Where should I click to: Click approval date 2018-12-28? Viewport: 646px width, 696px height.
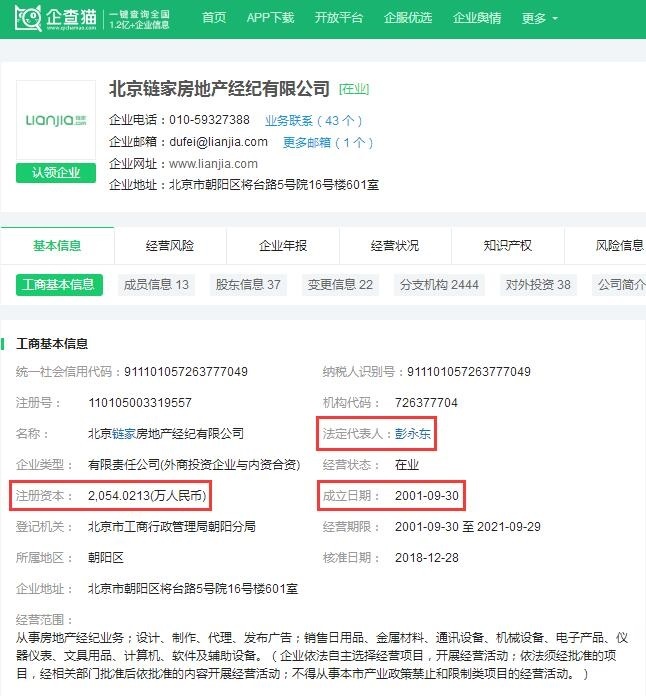(x=427, y=558)
